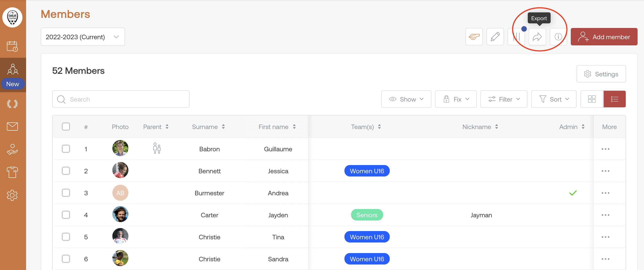
Task: Switch to grid view layout
Action: tap(592, 99)
